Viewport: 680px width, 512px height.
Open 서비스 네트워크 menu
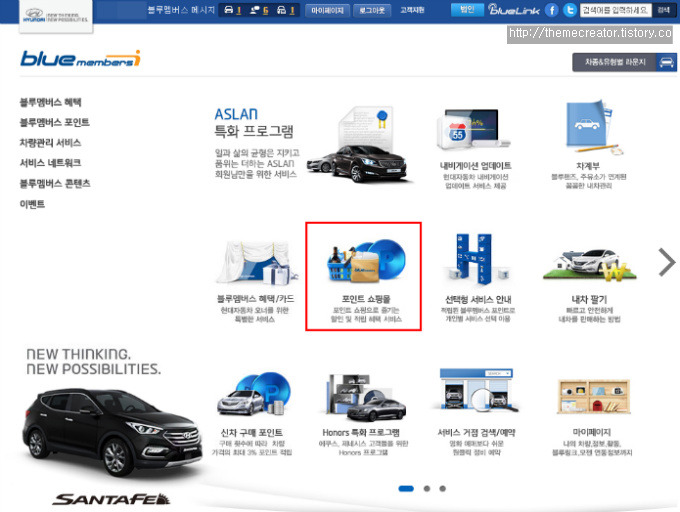tap(50, 163)
